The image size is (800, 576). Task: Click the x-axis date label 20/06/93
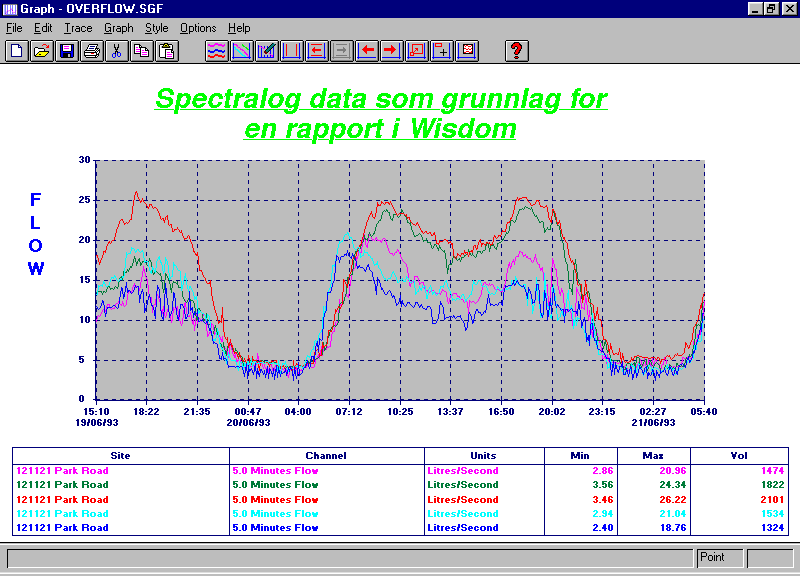tap(248, 422)
